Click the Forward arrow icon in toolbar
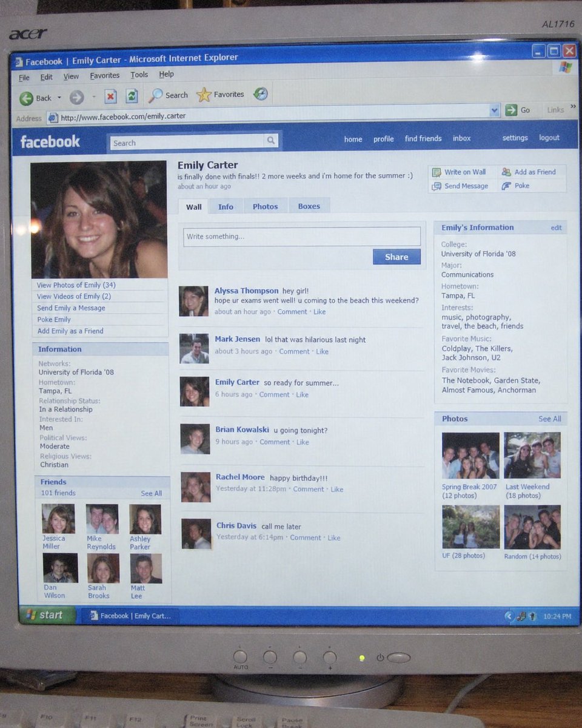 (76, 97)
